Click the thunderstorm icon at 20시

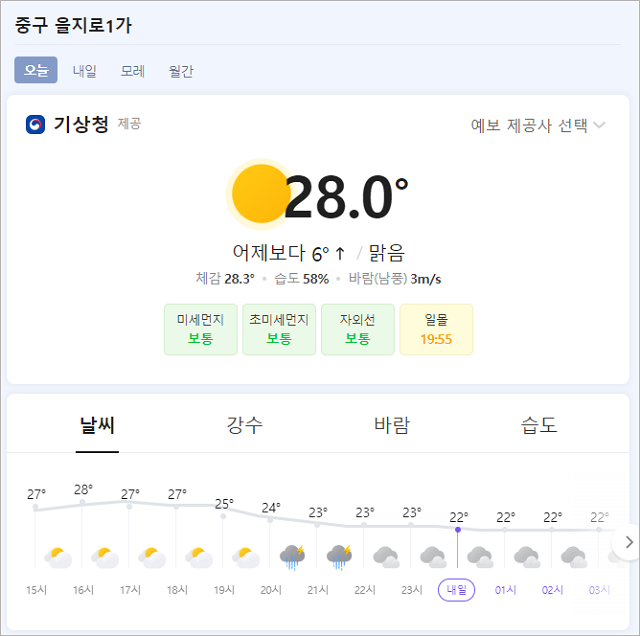coord(293,557)
